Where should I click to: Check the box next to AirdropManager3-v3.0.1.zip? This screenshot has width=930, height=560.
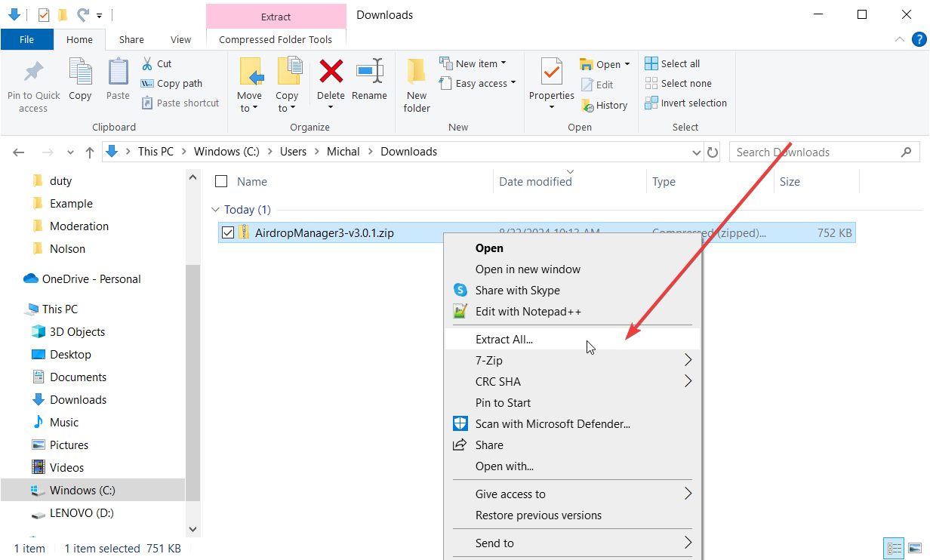(227, 232)
